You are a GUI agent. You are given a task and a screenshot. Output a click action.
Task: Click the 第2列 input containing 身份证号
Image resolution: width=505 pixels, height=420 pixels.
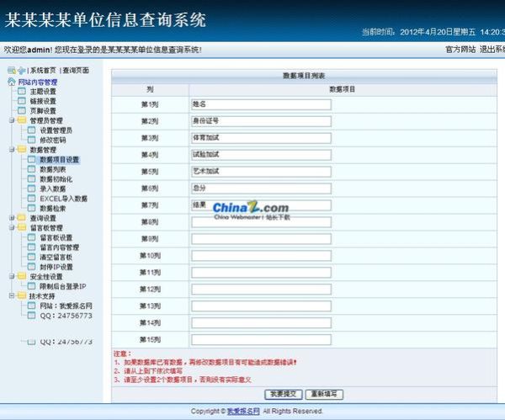click(x=261, y=121)
